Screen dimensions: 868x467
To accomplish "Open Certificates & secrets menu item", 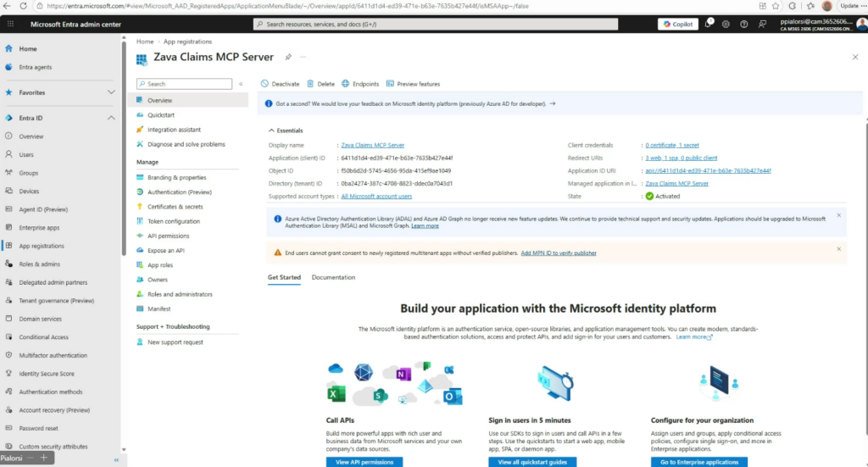I will pos(175,207).
